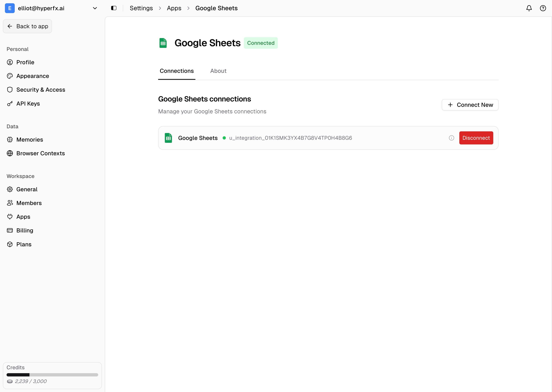Open the notifications bell icon
552x392 pixels.
529,8
